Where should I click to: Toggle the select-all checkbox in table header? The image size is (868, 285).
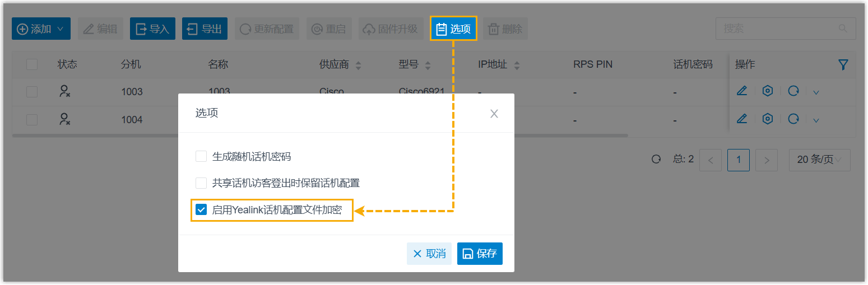[32, 65]
